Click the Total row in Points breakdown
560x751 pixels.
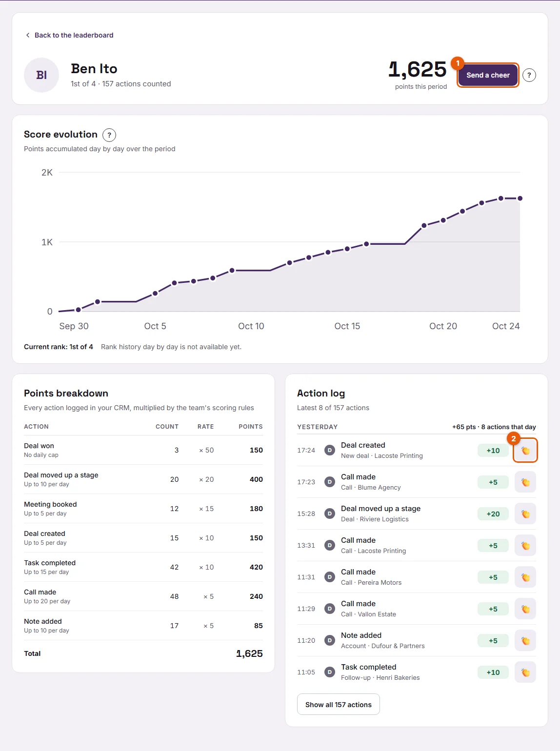pos(143,653)
